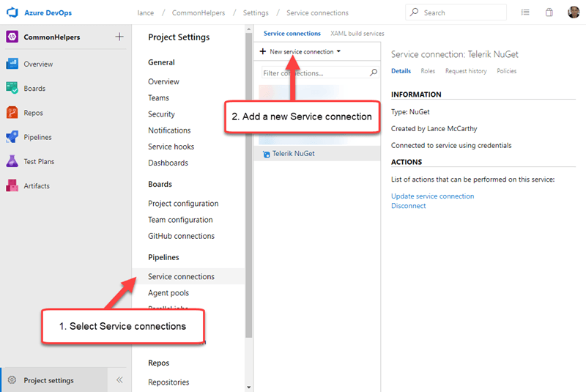Open the user profile avatar
586x392 pixels.
coord(574,12)
